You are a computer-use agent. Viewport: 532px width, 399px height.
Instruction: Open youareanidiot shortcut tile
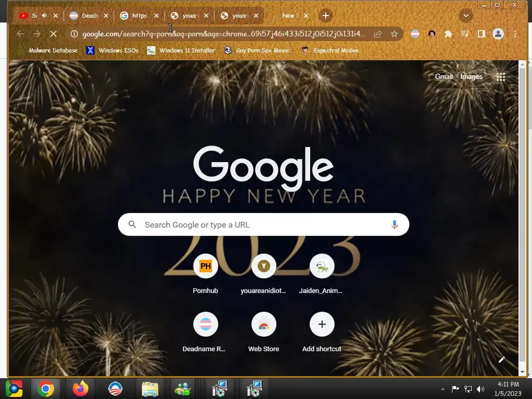point(263,274)
